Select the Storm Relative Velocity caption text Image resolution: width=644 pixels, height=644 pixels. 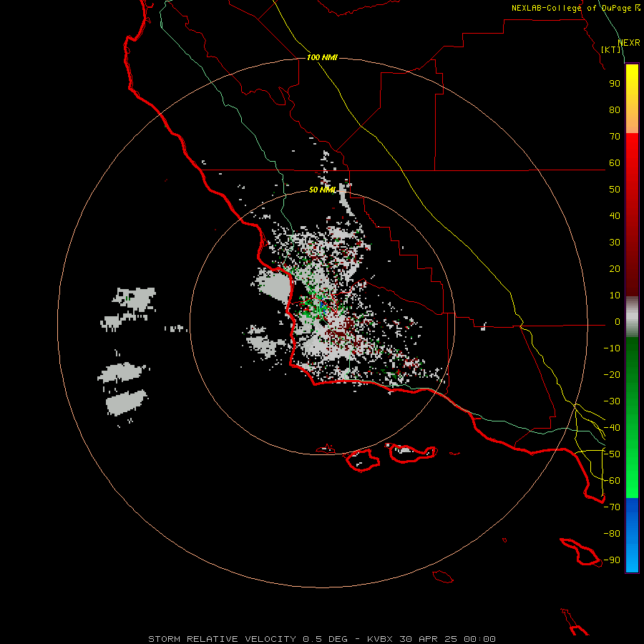point(321,639)
